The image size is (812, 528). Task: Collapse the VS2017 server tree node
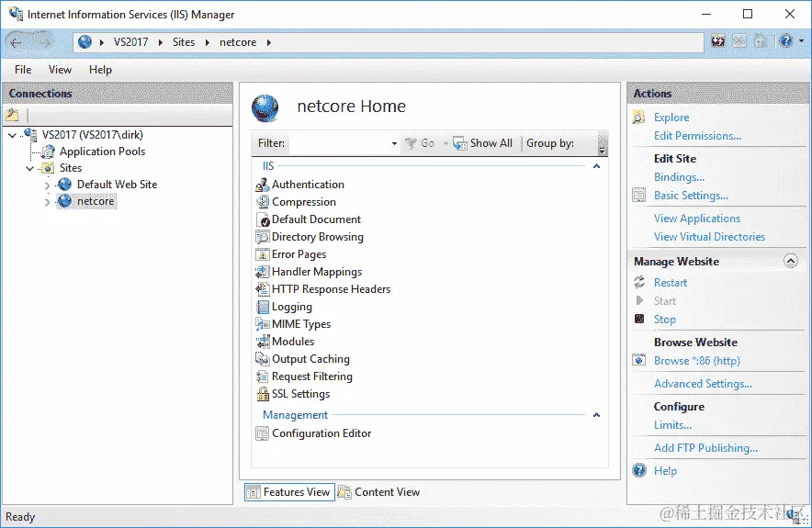click(13, 136)
